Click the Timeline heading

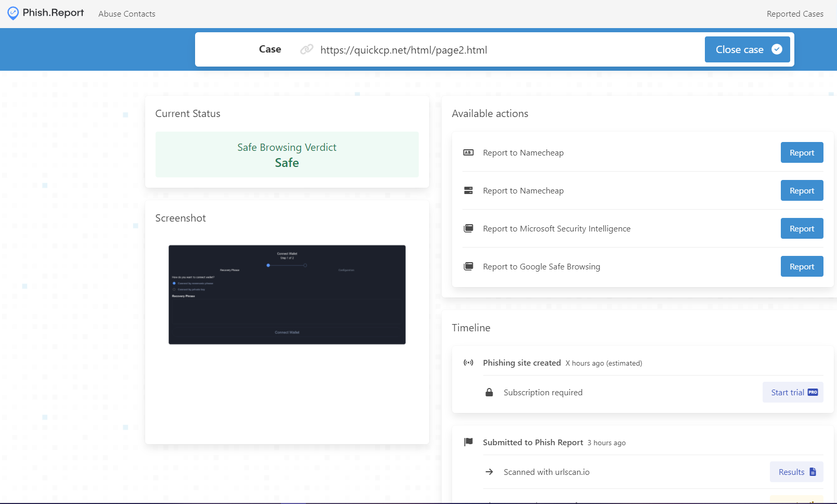click(x=471, y=328)
